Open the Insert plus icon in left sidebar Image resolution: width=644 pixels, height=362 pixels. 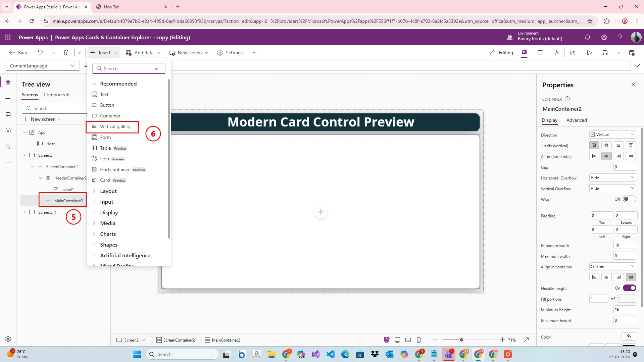(x=8, y=98)
